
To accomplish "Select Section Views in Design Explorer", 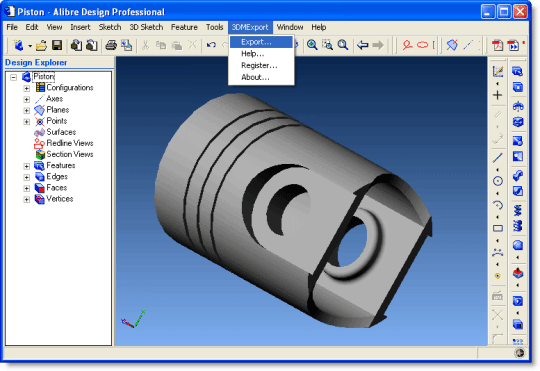I will pyautogui.click(x=70, y=154).
